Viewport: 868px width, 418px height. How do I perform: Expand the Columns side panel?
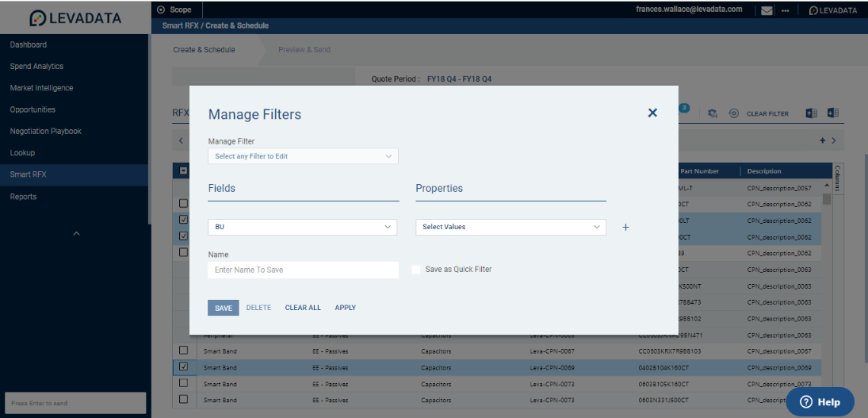[x=837, y=178]
